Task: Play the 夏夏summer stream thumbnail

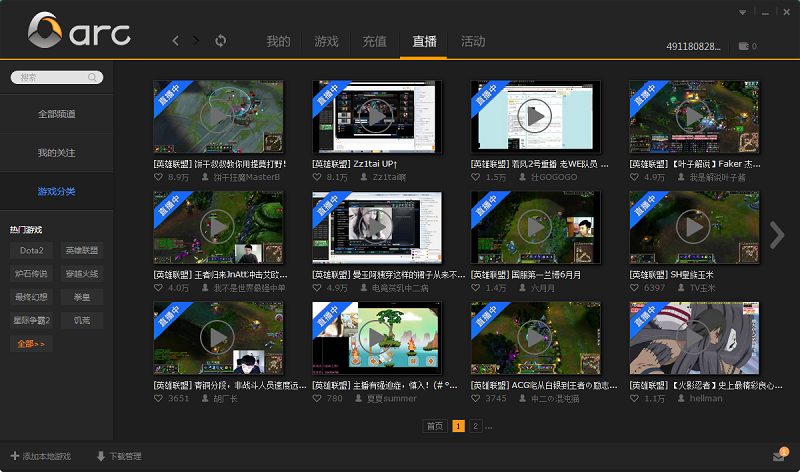Action: (377, 338)
